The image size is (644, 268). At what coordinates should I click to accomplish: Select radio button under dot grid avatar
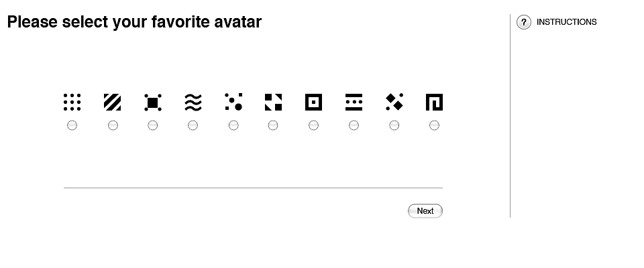click(72, 125)
